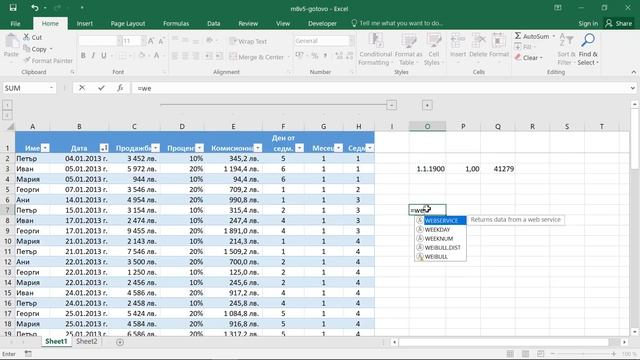Click the Insert cells icon
The width and height of the screenshot is (640, 360).
(458, 41)
